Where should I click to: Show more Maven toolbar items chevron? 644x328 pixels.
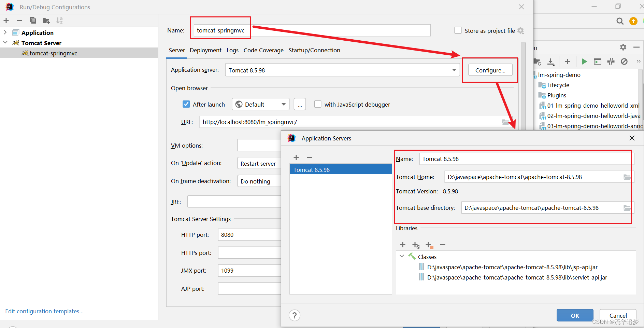639,61
